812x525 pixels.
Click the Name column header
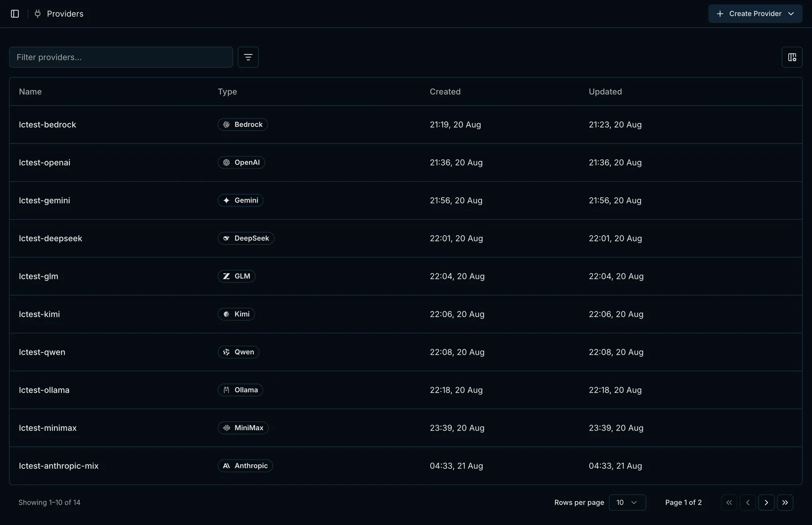(30, 92)
